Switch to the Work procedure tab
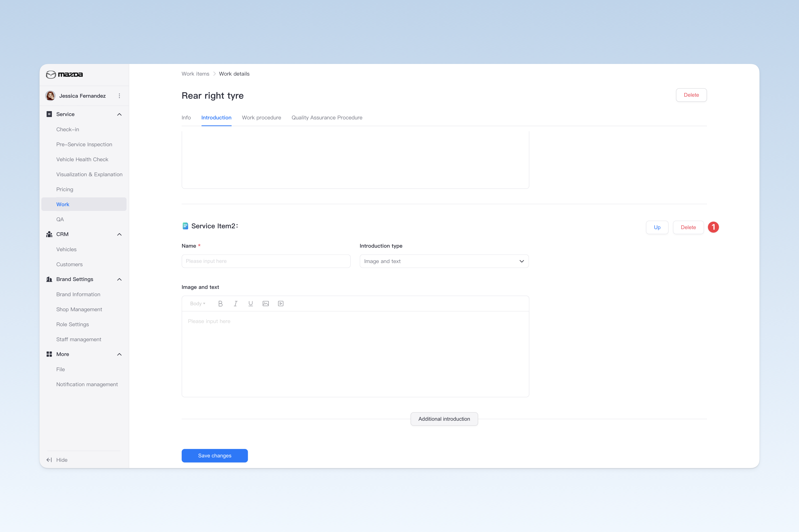This screenshot has height=532, width=799. pyautogui.click(x=261, y=118)
